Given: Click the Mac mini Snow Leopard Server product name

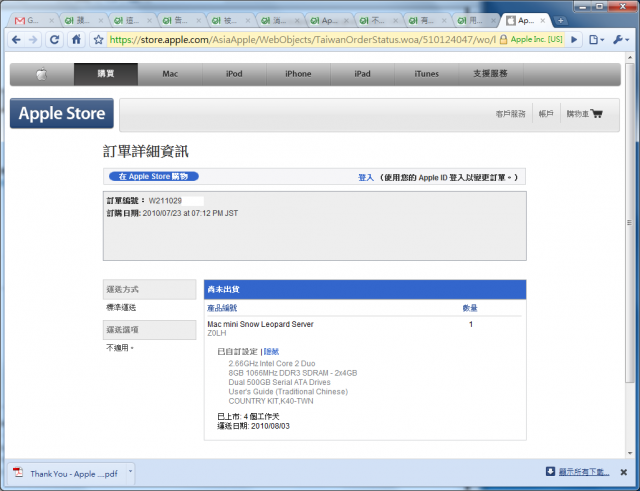Looking at the screenshot, I should [260, 324].
